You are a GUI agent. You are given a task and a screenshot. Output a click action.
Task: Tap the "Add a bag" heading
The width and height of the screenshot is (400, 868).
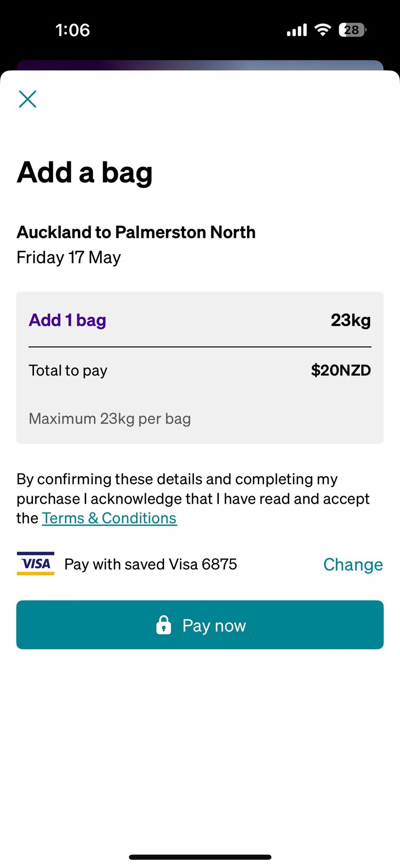tap(85, 172)
